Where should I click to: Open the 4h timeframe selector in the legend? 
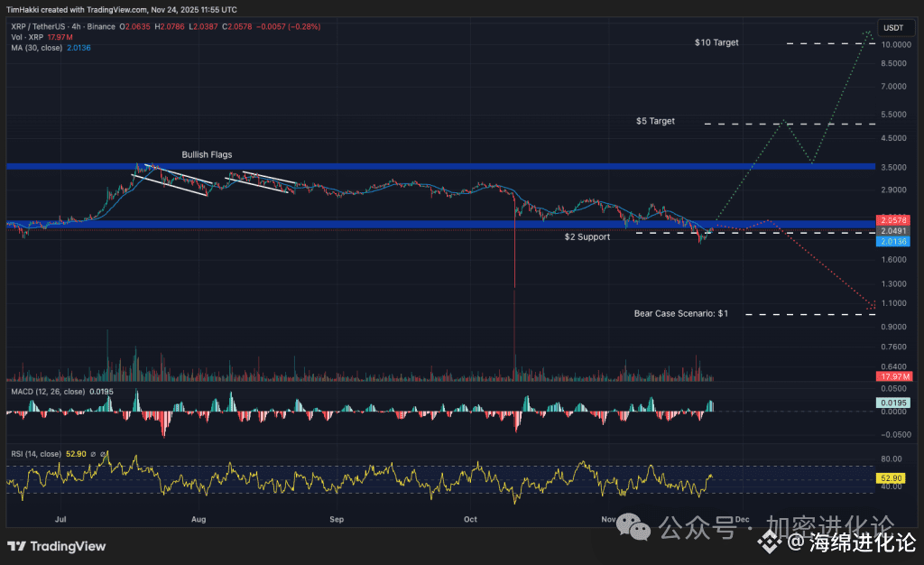point(75,27)
